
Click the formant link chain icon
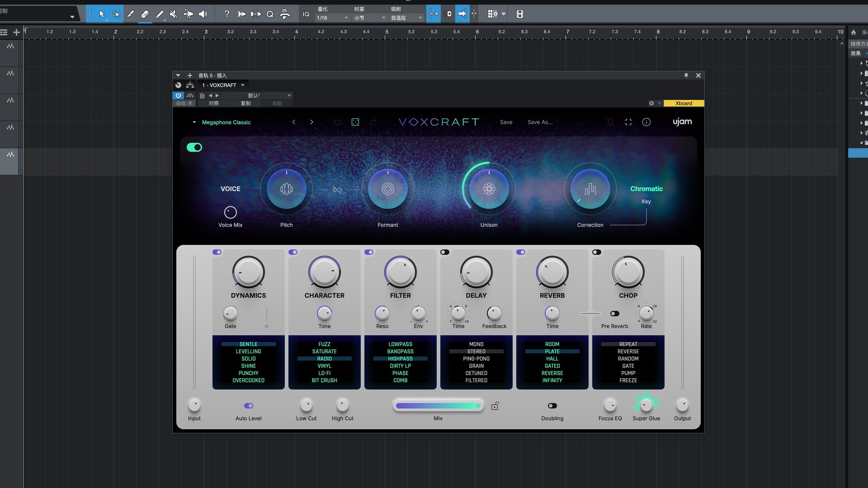[x=337, y=189]
